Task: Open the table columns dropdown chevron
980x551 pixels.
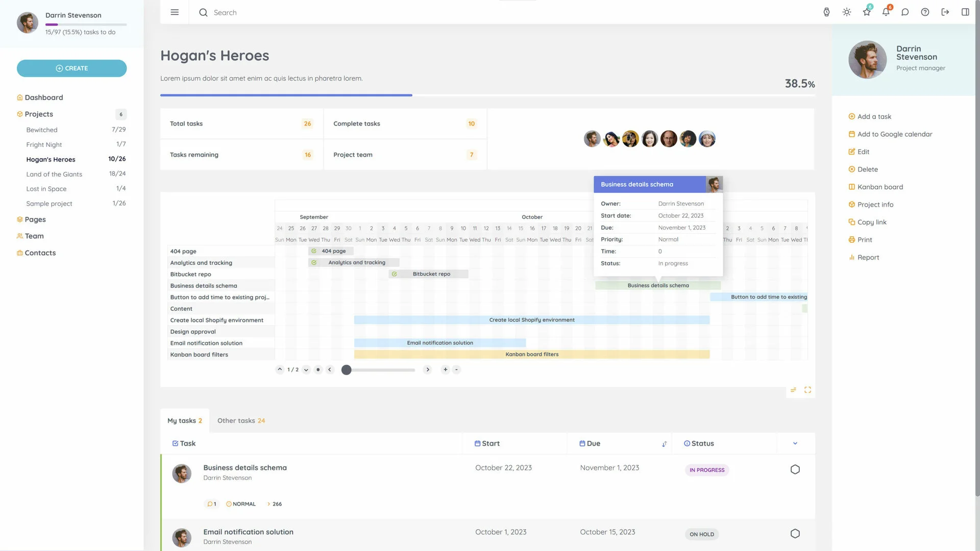Action: (795, 444)
